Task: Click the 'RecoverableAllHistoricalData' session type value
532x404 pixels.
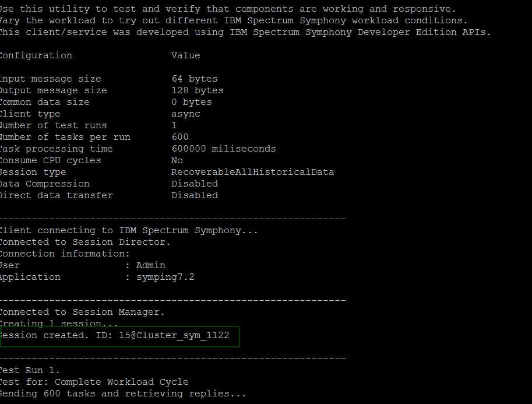Action: (x=252, y=172)
